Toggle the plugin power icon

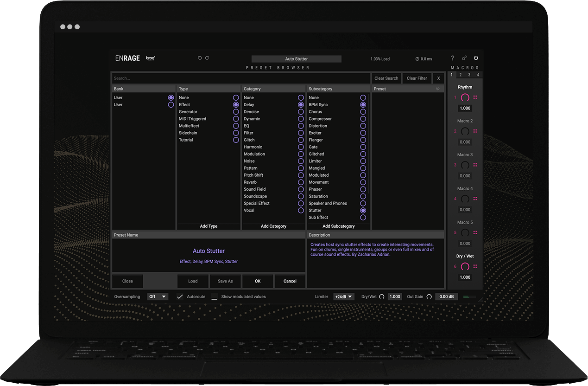[476, 58]
